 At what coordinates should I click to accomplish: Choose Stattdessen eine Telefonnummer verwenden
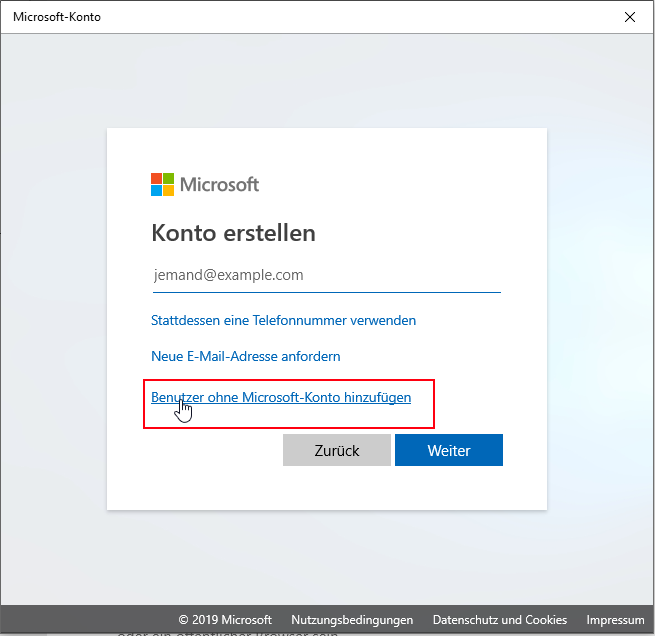[283, 321]
